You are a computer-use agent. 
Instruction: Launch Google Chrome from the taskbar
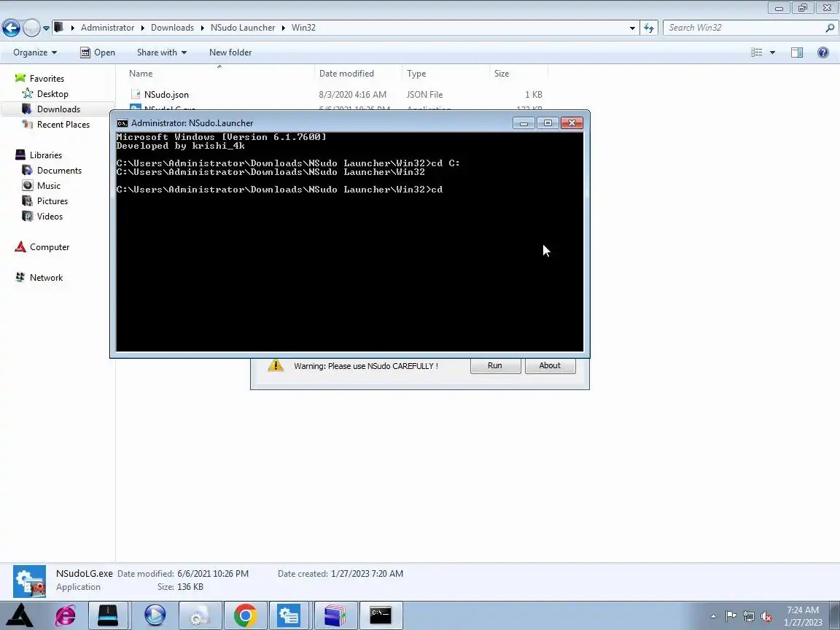click(245, 615)
